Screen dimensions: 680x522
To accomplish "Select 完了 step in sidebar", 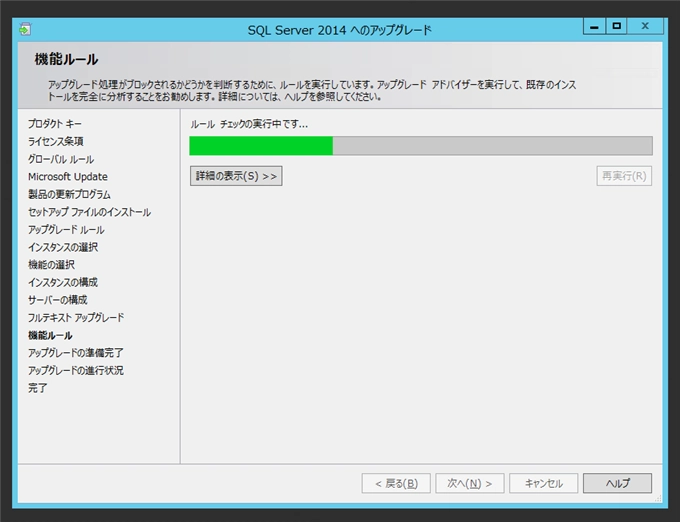I will click(x=38, y=388).
